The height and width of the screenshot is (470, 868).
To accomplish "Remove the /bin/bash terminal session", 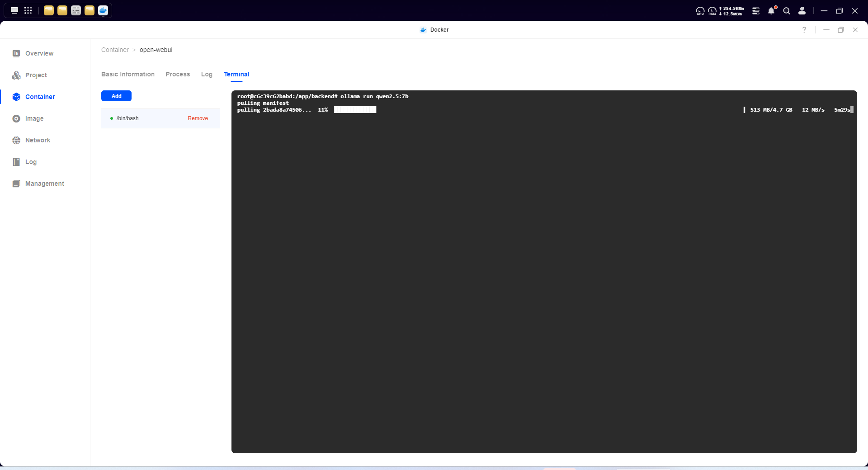I will pos(198,118).
